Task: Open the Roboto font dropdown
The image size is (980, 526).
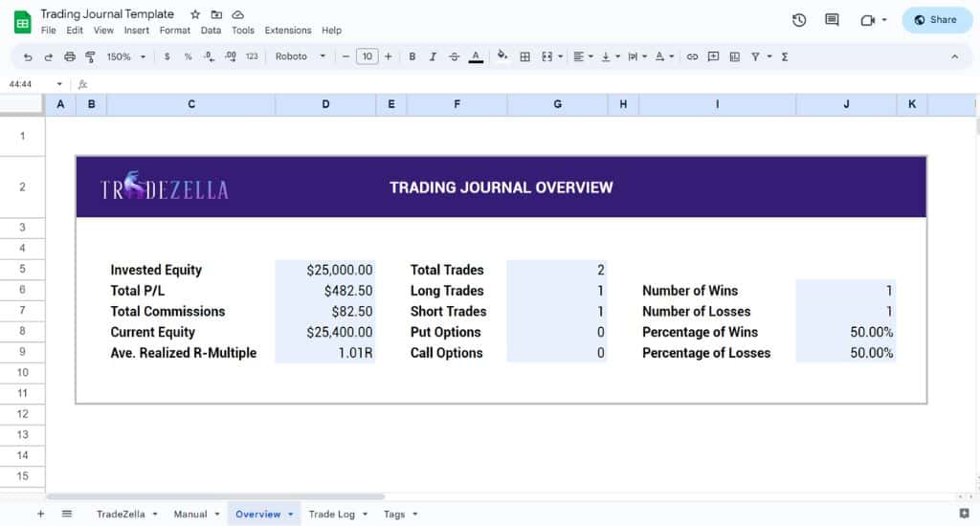Action: (300, 56)
